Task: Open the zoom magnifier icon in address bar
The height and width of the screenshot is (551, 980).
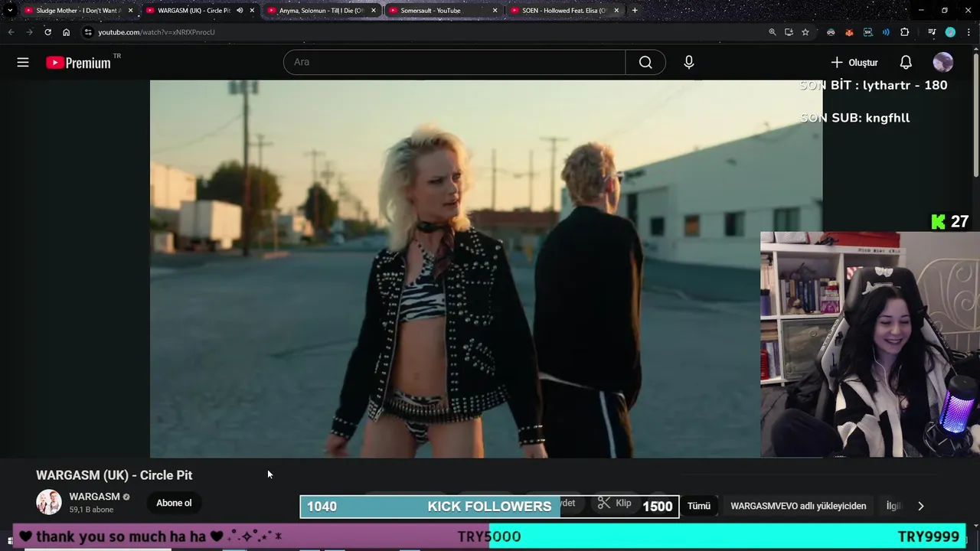Action: [773, 32]
